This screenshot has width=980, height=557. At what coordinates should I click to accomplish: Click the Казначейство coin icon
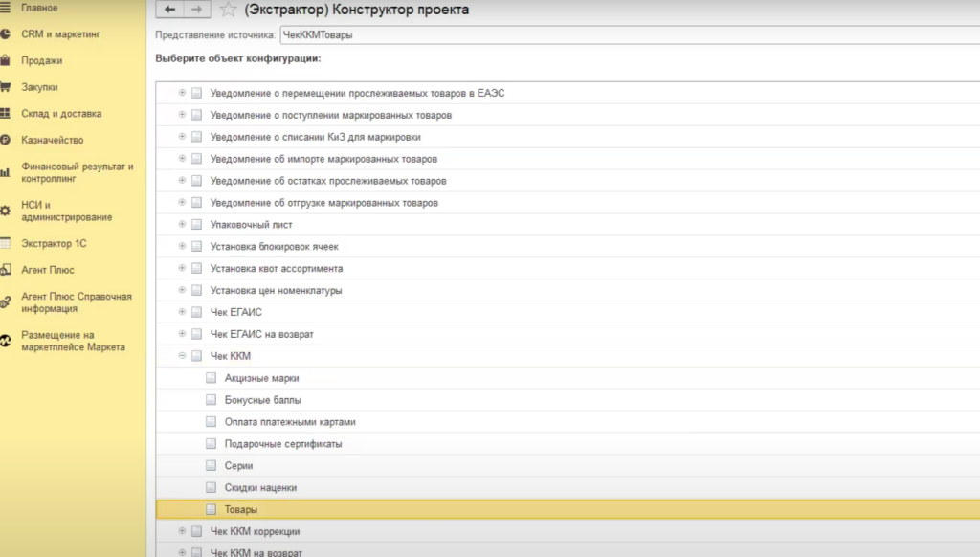(x=6, y=140)
